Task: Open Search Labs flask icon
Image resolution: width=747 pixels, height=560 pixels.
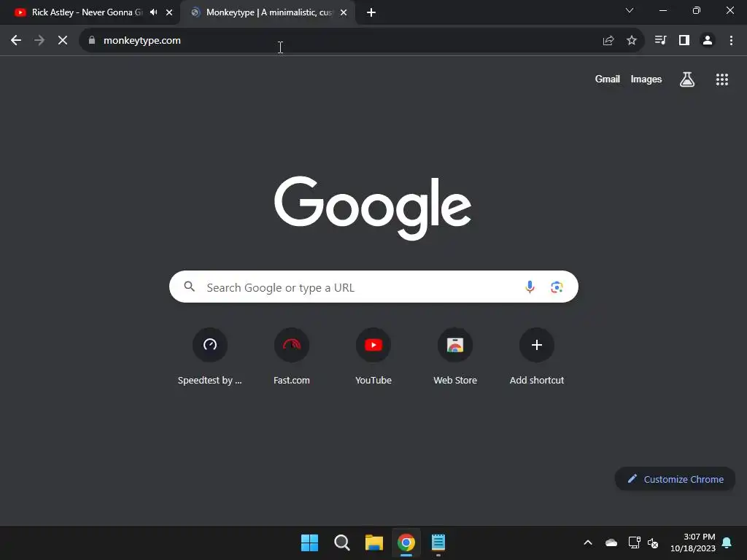Action: (x=687, y=79)
